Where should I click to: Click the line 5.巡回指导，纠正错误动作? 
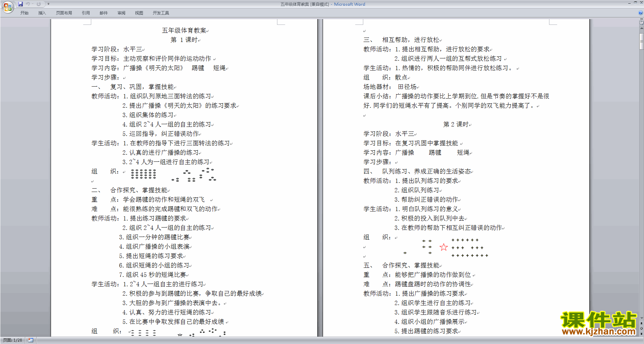tap(161, 134)
